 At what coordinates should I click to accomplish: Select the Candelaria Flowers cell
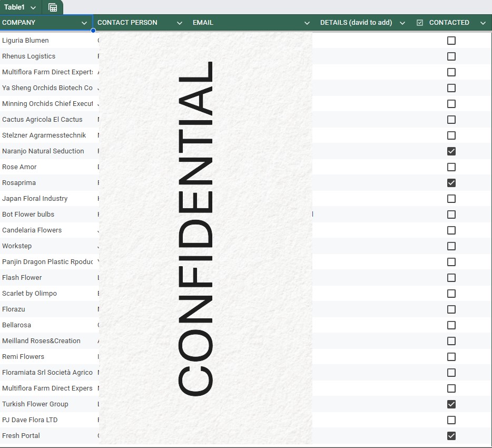point(47,230)
